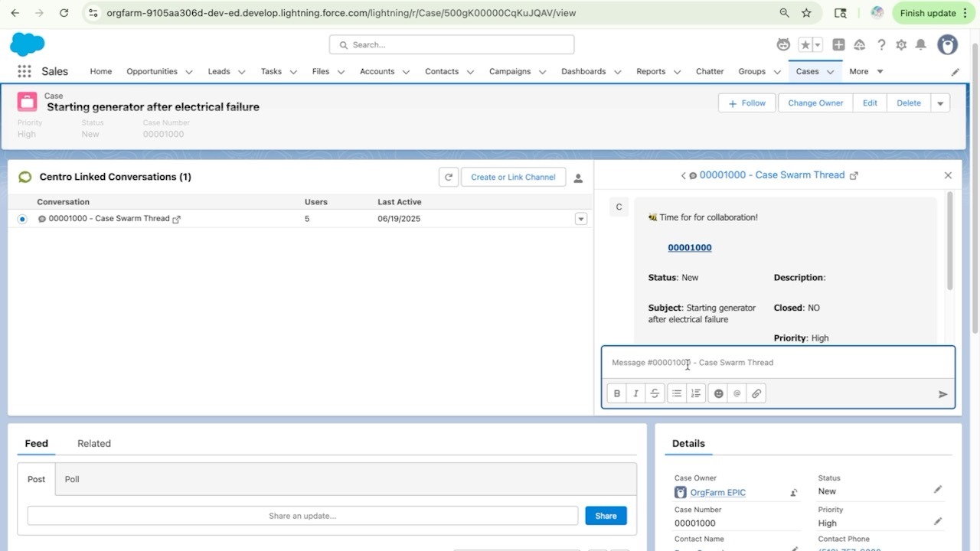Open more case actions dropdown beside Delete
Screen dimensions: 980x551
point(940,103)
